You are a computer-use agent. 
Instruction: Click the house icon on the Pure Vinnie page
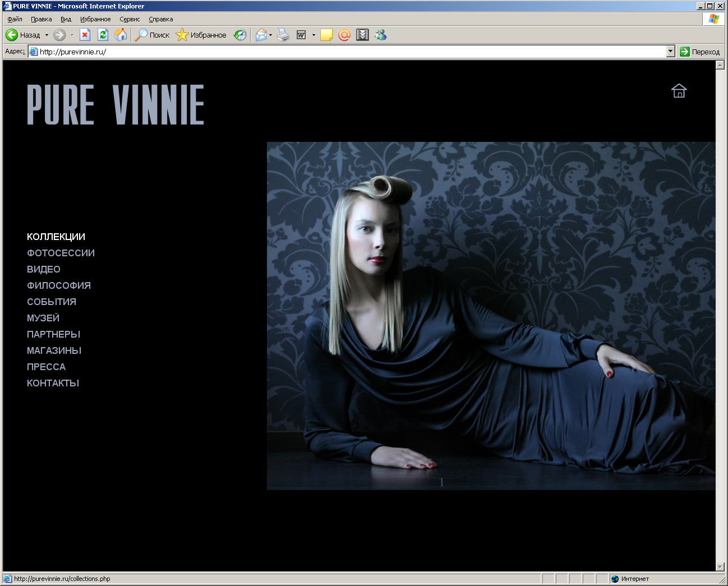pyautogui.click(x=679, y=91)
